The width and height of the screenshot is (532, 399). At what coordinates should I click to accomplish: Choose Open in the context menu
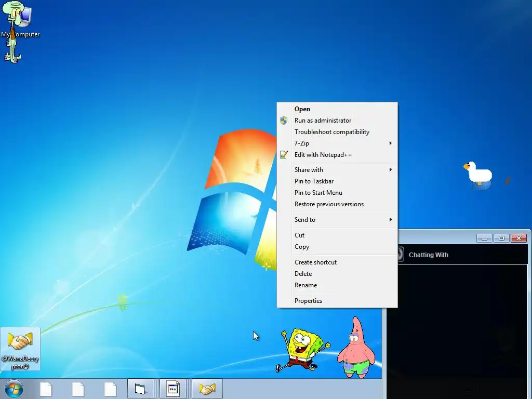pos(337,109)
